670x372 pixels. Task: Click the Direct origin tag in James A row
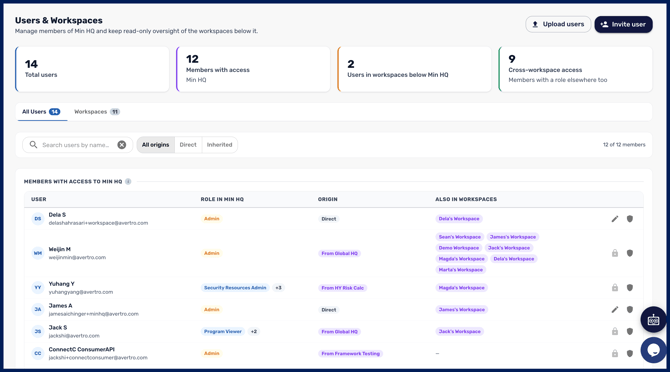click(329, 310)
